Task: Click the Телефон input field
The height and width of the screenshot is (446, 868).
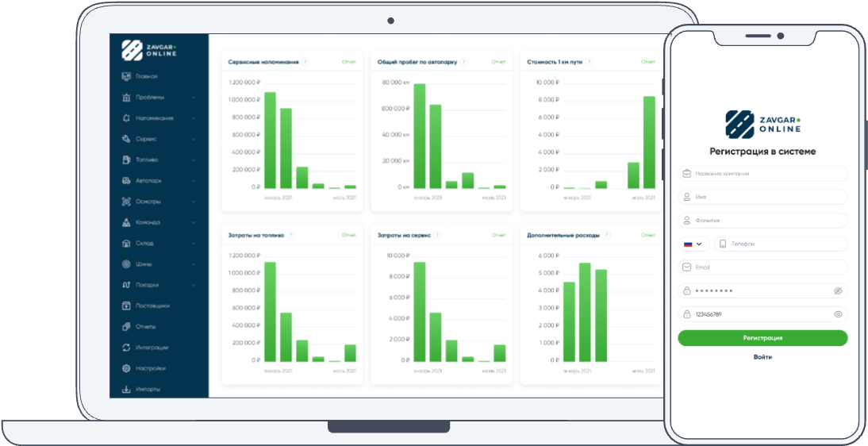Action: click(781, 244)
